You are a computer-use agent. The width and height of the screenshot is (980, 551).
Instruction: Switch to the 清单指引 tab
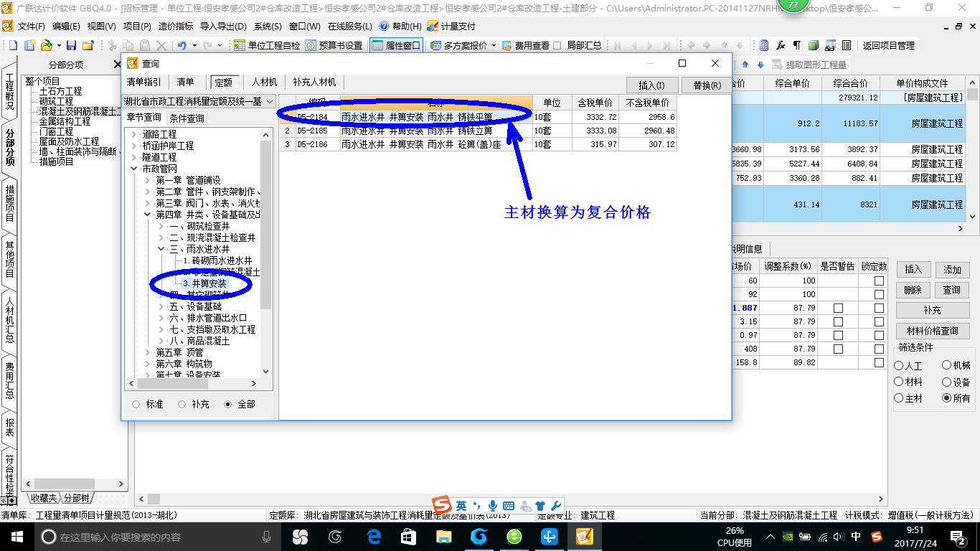144,82
